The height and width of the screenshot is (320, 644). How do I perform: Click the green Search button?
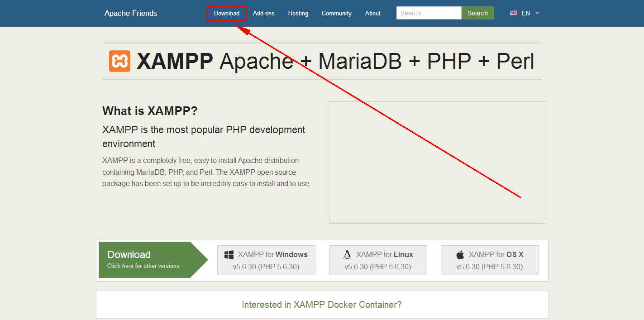point(477,13)
